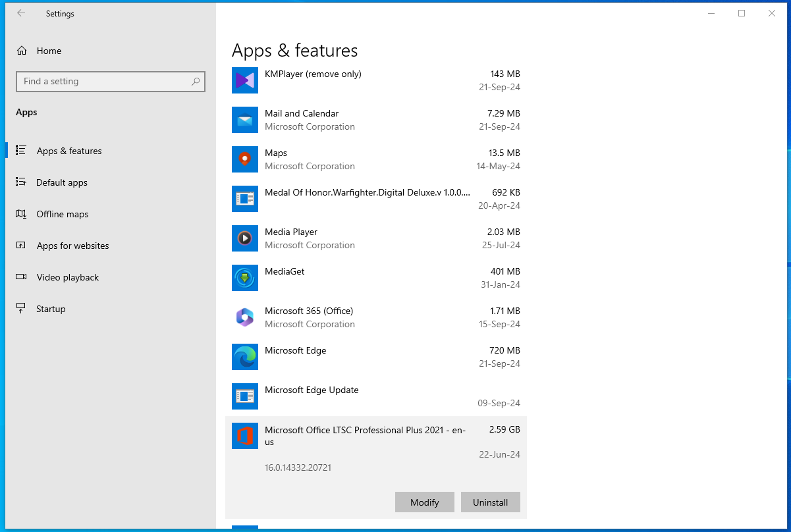
Task: Select the Media Player app name
Action: 291,232
